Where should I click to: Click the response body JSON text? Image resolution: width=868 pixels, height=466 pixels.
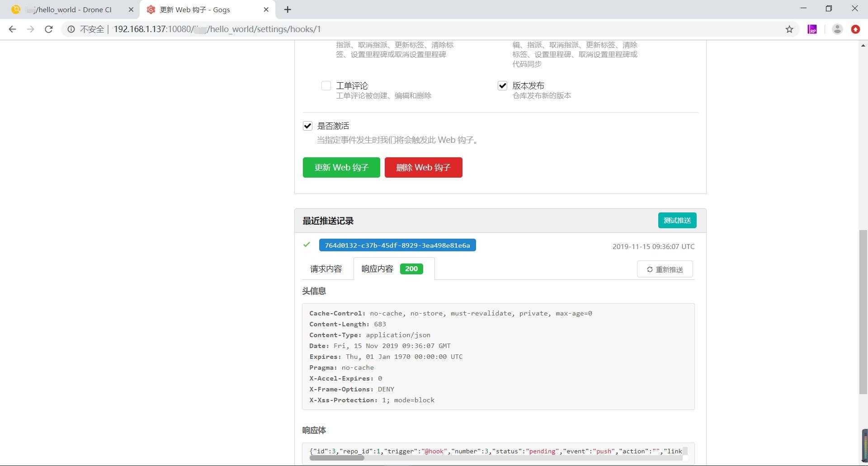496,451
